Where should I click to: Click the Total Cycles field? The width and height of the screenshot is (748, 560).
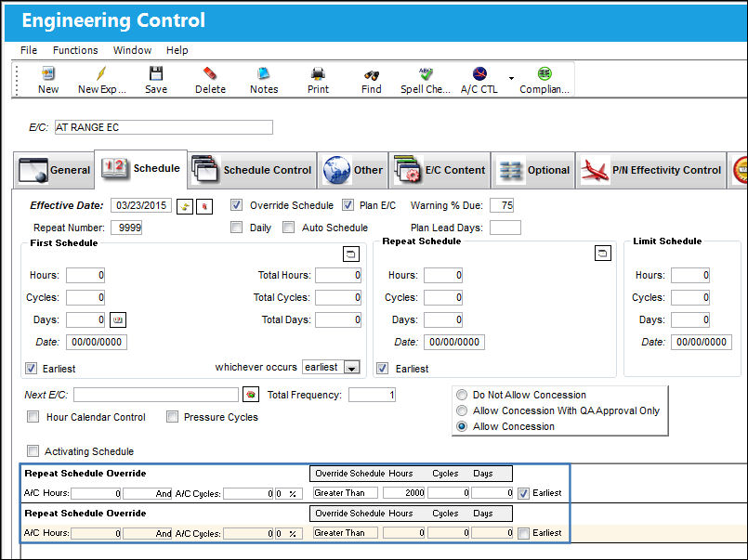click(338, 297)
